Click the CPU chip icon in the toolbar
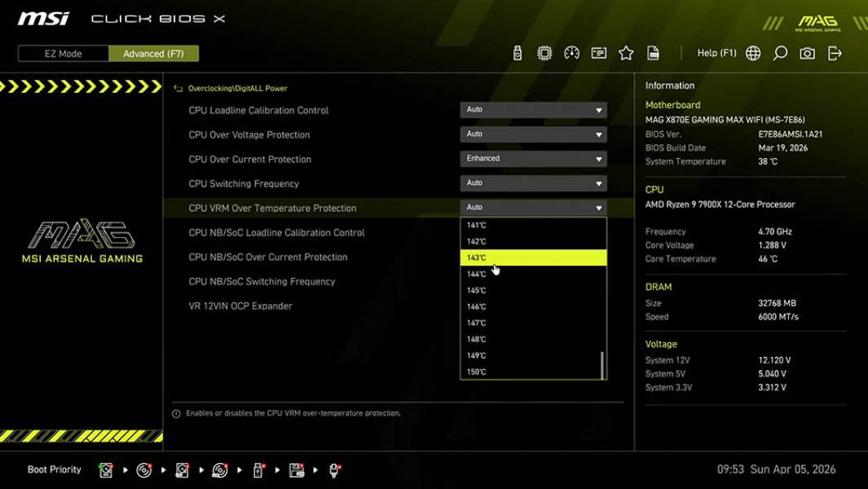The height and width of the screenshot is (489, 868). point(544,52)
